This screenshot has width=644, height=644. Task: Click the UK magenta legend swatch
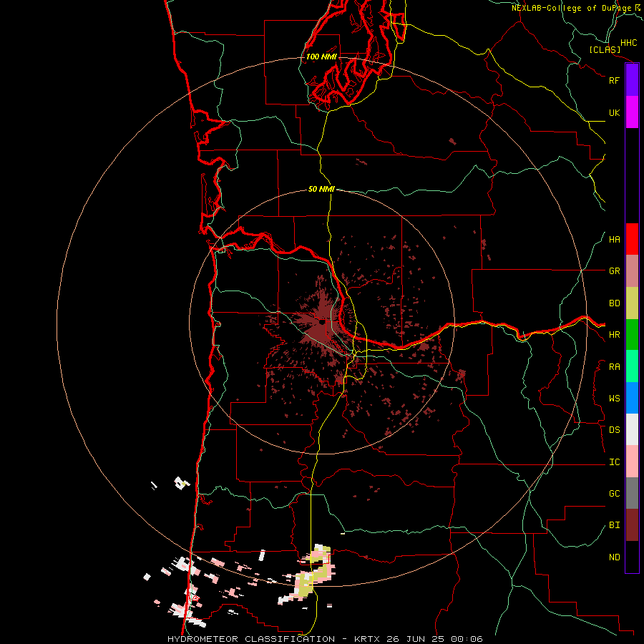632,112
